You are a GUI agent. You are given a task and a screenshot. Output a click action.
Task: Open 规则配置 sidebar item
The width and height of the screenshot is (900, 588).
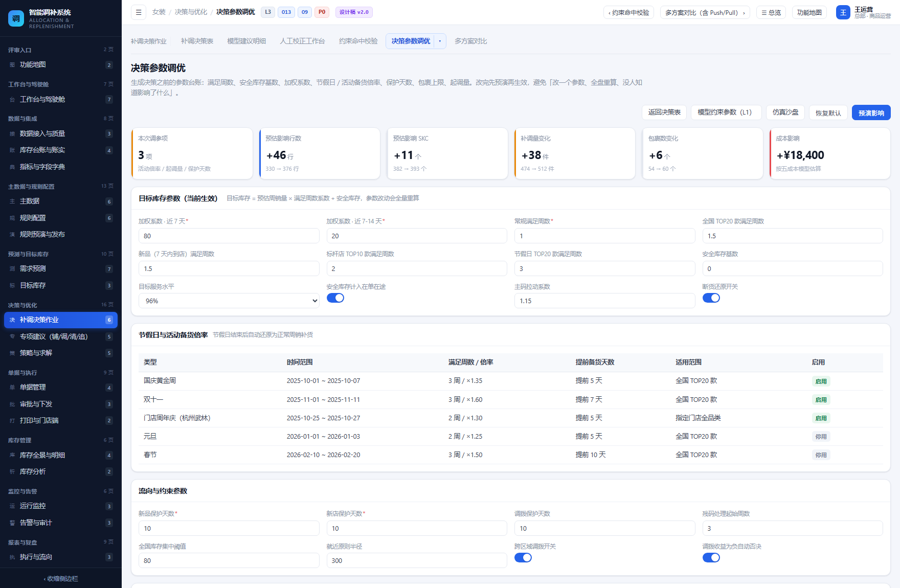61,218
